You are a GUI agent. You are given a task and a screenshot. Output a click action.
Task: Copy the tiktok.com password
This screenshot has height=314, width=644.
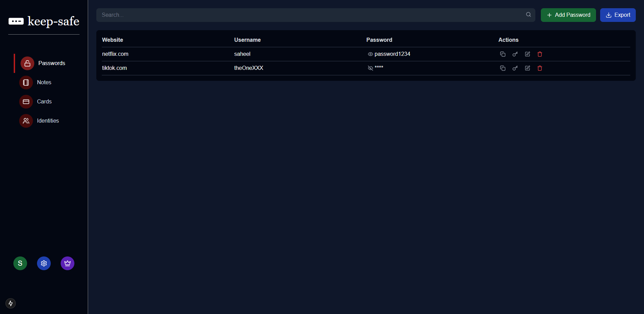point(502,68)
